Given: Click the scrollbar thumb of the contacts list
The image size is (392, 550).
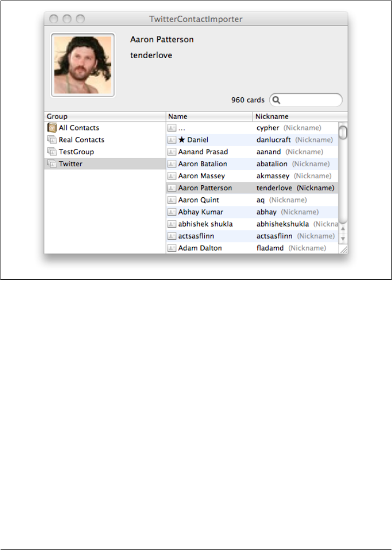Looking at the screenshot, I should [343, 132].
